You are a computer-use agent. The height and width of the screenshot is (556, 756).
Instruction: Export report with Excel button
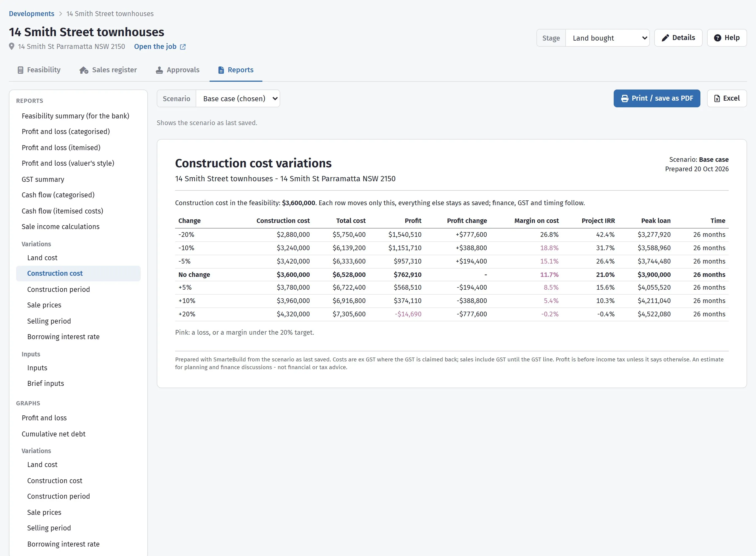[x=727, y=99]
